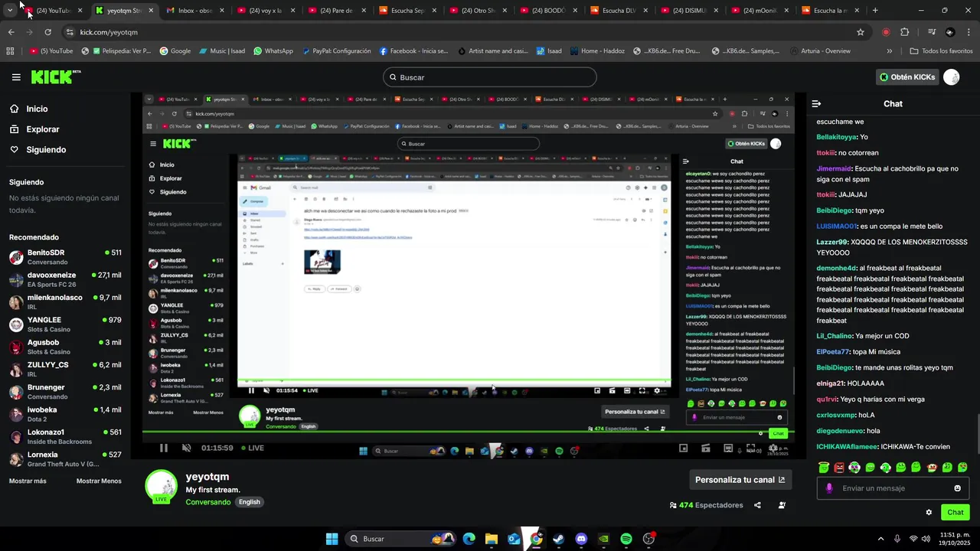This screenshot has width=980, height=551.
Task: Open File Explorer from the taskbar
Action: [492, 539]
